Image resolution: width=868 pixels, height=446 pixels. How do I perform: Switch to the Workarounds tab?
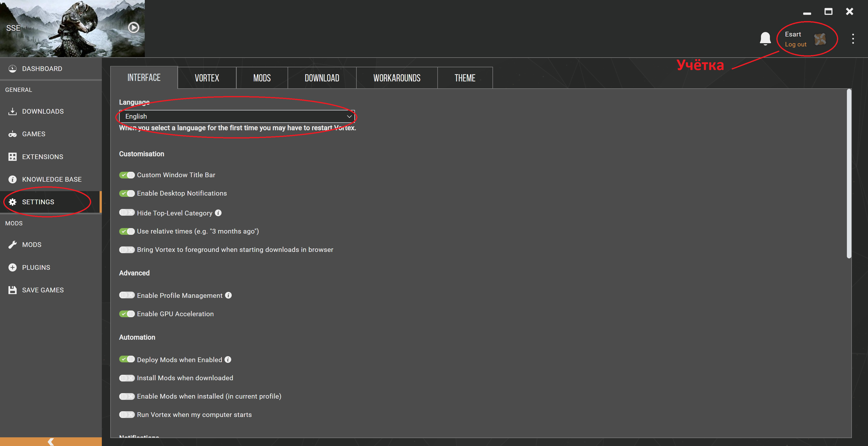[x=397, y=78]
